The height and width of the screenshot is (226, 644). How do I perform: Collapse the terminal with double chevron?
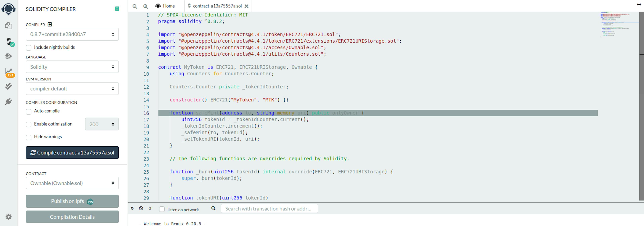[132, 208]
